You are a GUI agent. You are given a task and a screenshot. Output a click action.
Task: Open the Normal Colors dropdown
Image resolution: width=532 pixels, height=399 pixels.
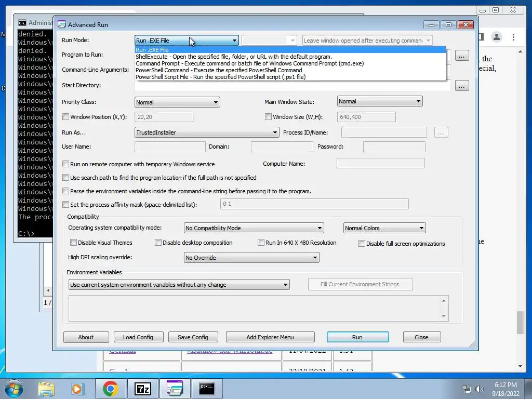(384, 228)
